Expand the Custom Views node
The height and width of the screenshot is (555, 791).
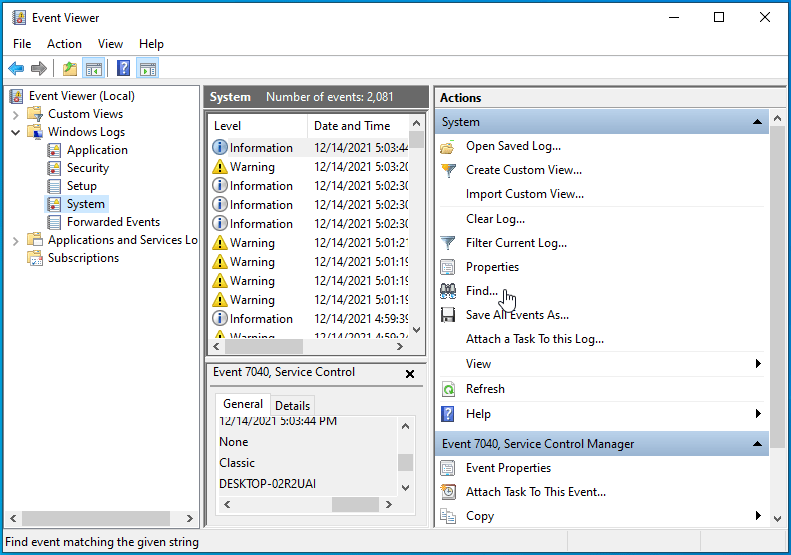(16, 115)
